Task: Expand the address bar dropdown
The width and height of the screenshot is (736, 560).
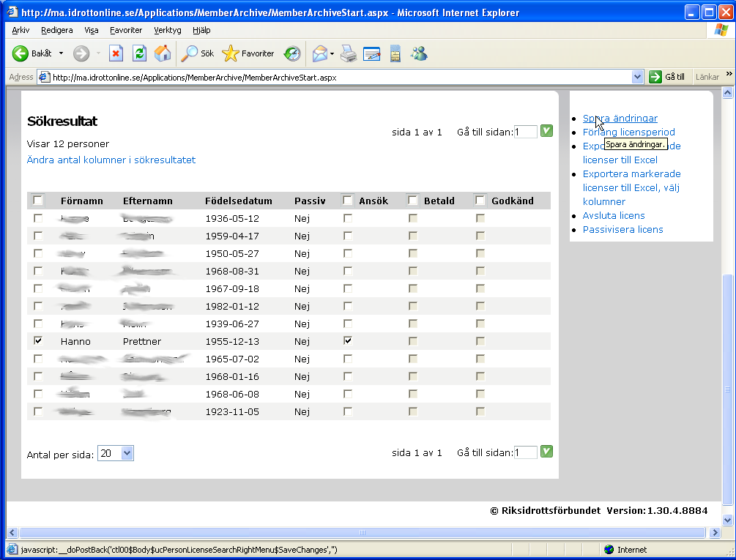Action: pos(637,77)
